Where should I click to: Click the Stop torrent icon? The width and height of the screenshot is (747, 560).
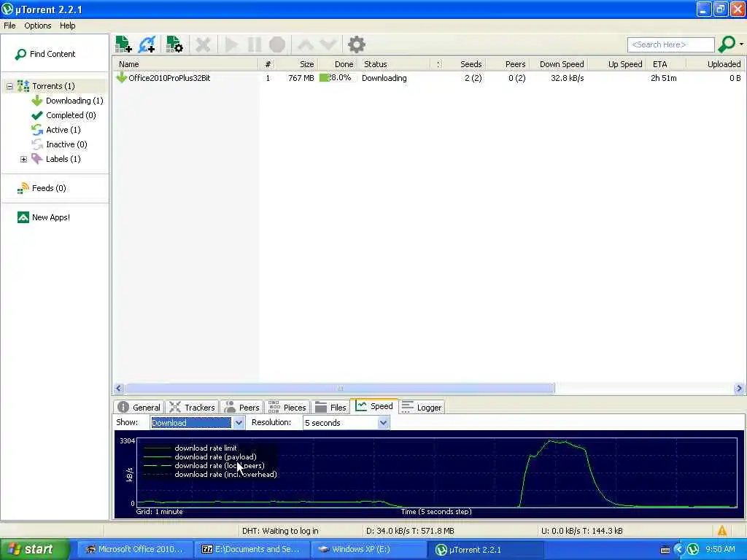[x=277, y=44]
